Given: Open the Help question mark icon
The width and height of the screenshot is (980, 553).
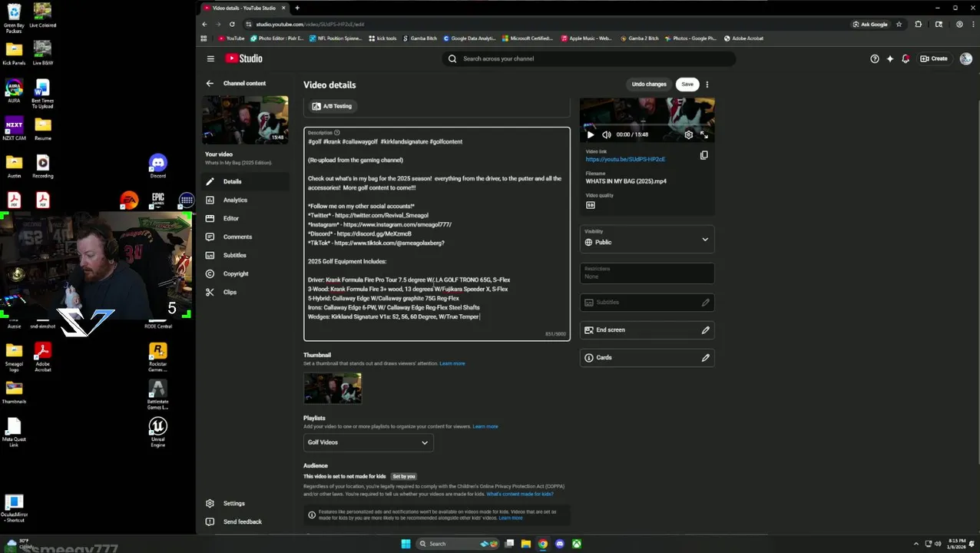Looking at the screenshot, I should 874,58.
